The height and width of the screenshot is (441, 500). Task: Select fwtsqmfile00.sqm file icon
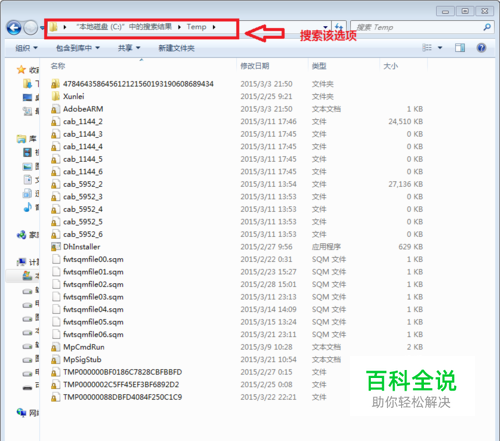55,259
